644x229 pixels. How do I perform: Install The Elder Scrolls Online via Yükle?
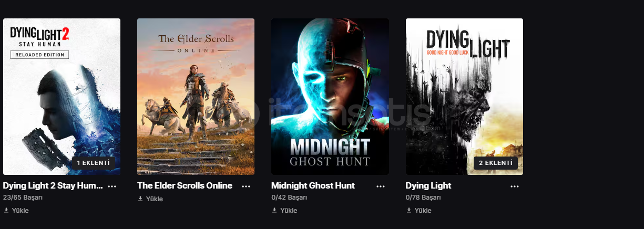tap(155, 199)
